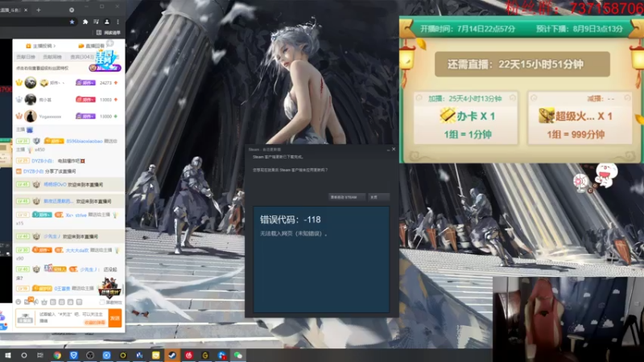Click the purple fan-badge privilege button
The height and width of the screenshot is (362, 644).
point(105,68)
